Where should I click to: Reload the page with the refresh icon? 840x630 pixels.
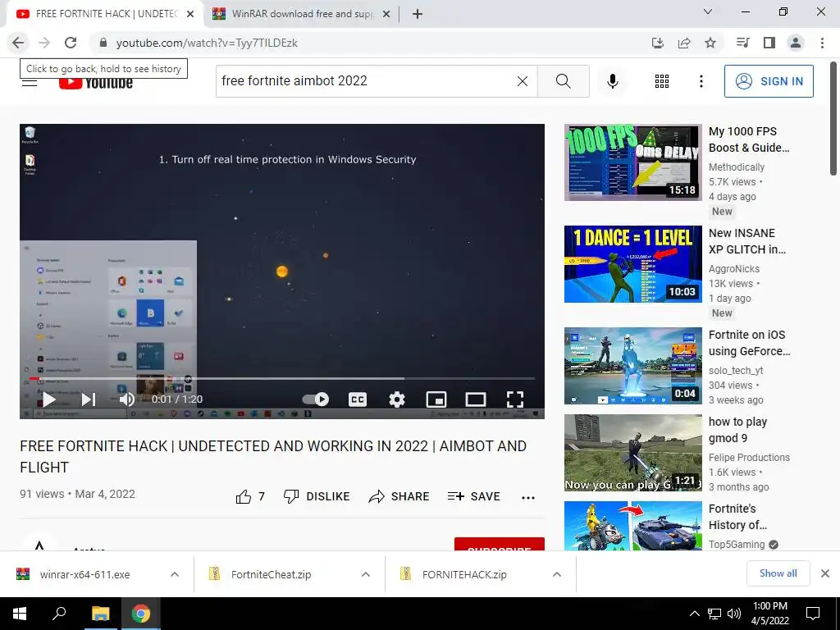71,43
